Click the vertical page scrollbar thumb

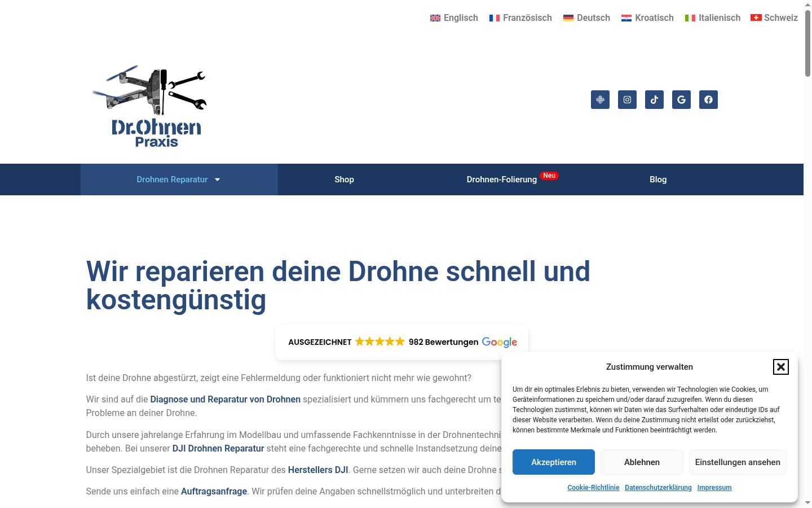pyautogui.click(x=807, y=43)
